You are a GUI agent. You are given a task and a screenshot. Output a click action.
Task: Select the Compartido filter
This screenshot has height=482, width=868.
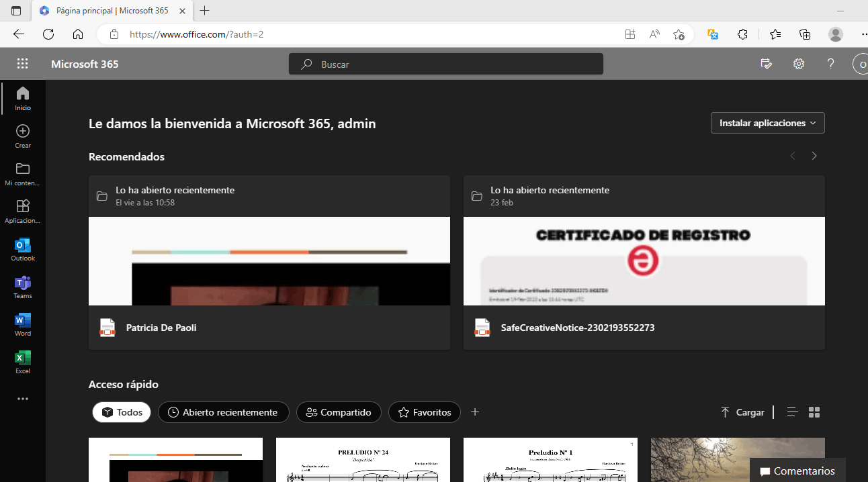(339, 412)
